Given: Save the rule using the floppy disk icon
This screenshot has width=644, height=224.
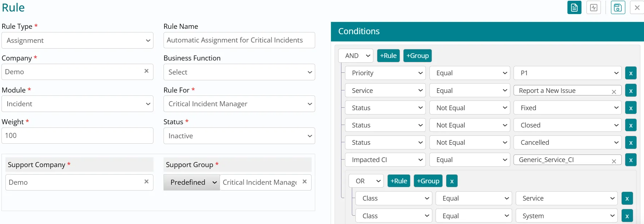Looking at the screenshot, I should (x=617, y=8).
